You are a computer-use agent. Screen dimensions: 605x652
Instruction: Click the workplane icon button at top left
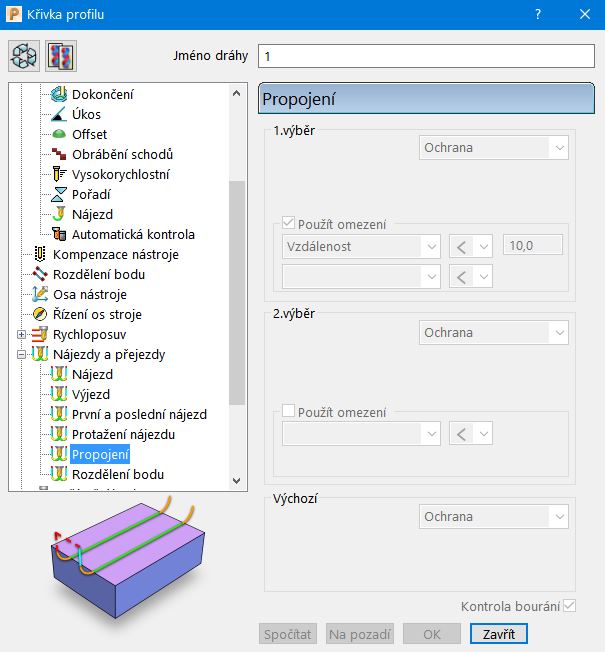click(24, 56)
